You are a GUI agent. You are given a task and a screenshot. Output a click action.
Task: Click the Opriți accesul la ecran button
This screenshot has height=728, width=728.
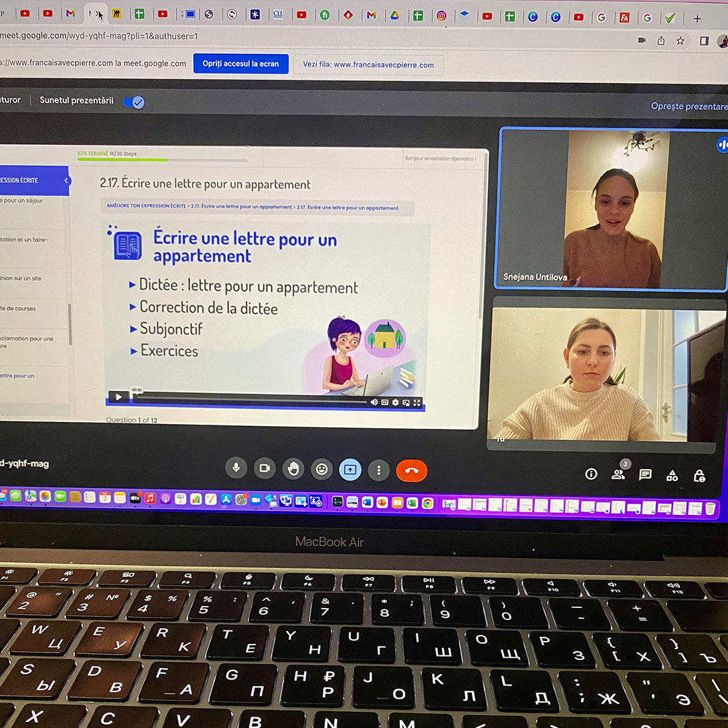241,64
